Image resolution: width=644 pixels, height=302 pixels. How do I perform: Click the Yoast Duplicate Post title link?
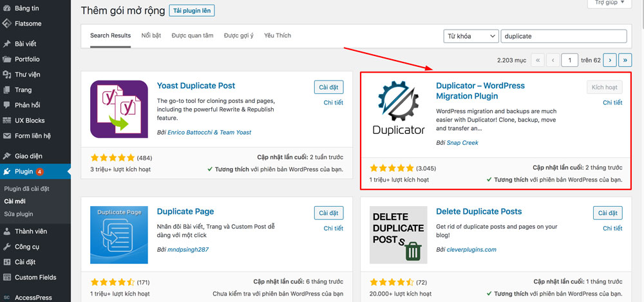[196, 86]
